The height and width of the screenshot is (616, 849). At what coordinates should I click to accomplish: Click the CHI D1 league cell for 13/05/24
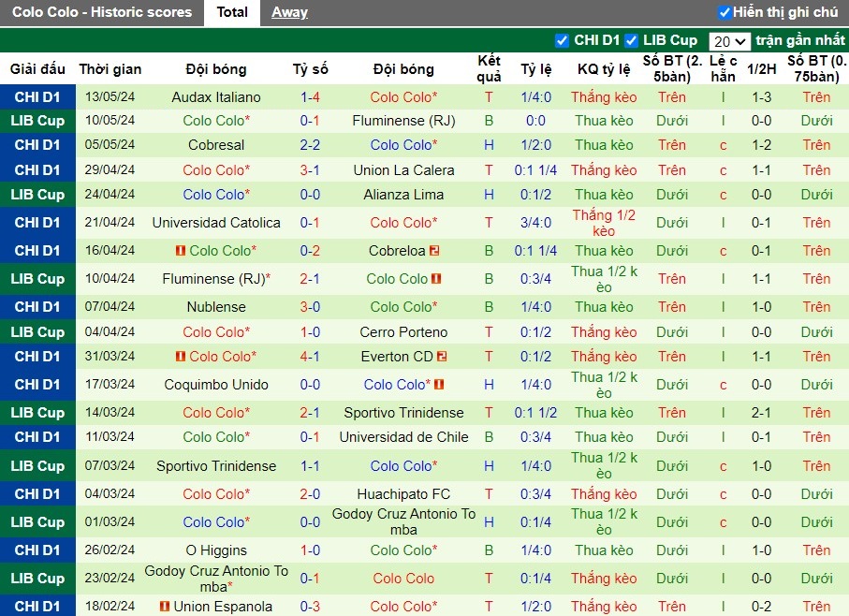[37, 97]
